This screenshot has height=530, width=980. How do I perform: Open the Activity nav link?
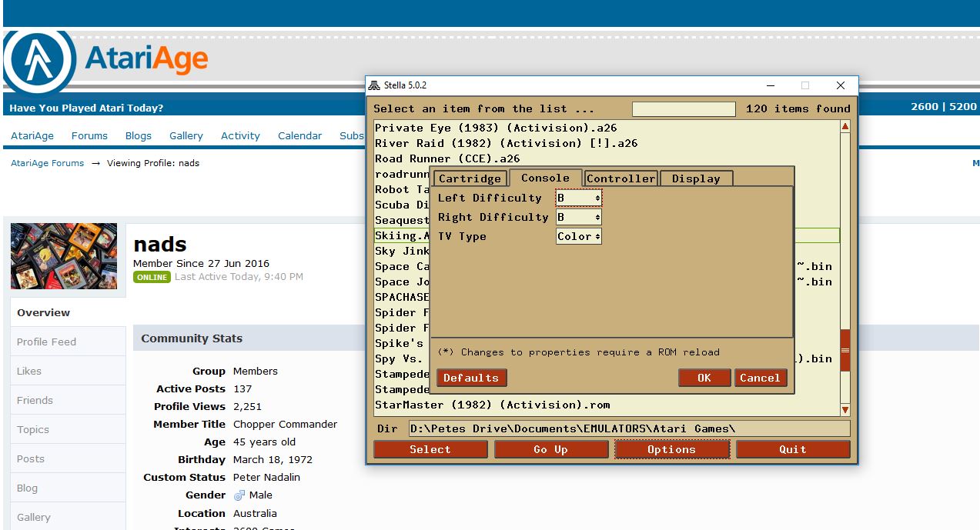240,135
